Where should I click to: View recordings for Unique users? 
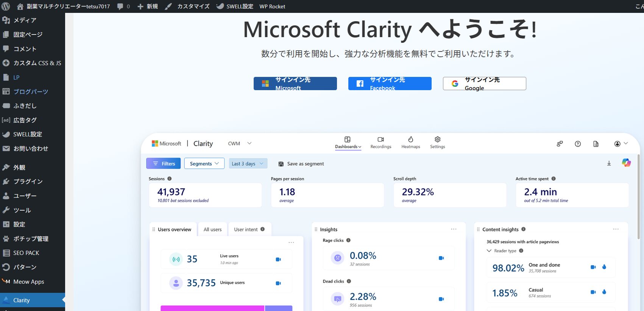(x=278, y=283)
